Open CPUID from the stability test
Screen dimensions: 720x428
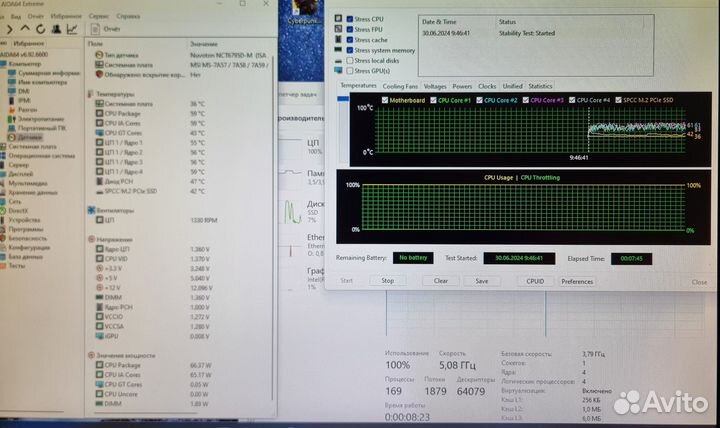click(535, 281)
